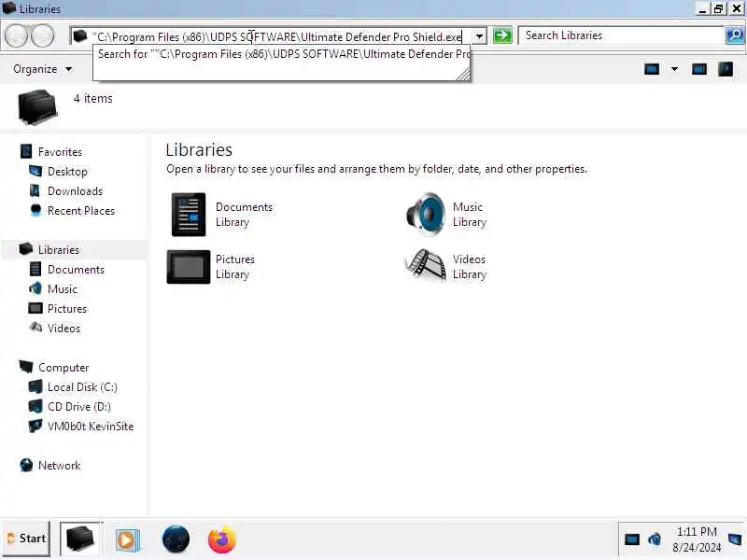Click the Local Disk (C:) drive icon
The width and height of the screenshot is (747, 560).
35,386
